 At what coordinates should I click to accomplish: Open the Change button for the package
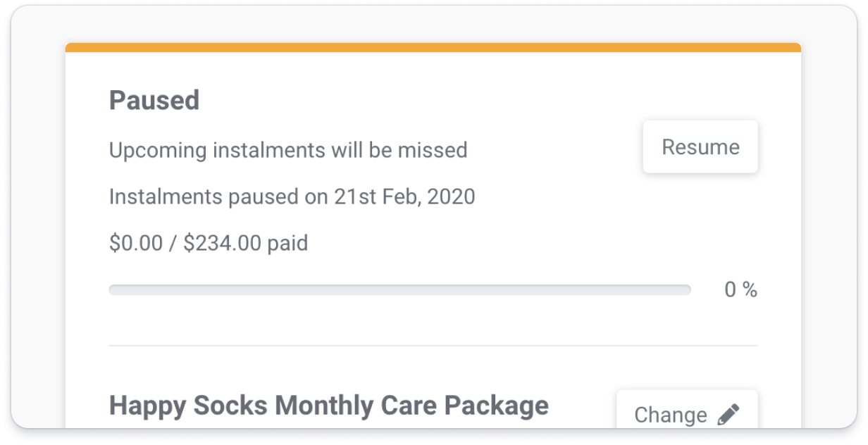point(687,409)
